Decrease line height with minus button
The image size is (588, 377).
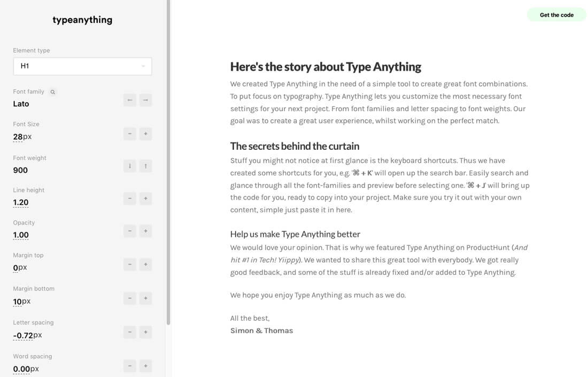pos(129,198)
